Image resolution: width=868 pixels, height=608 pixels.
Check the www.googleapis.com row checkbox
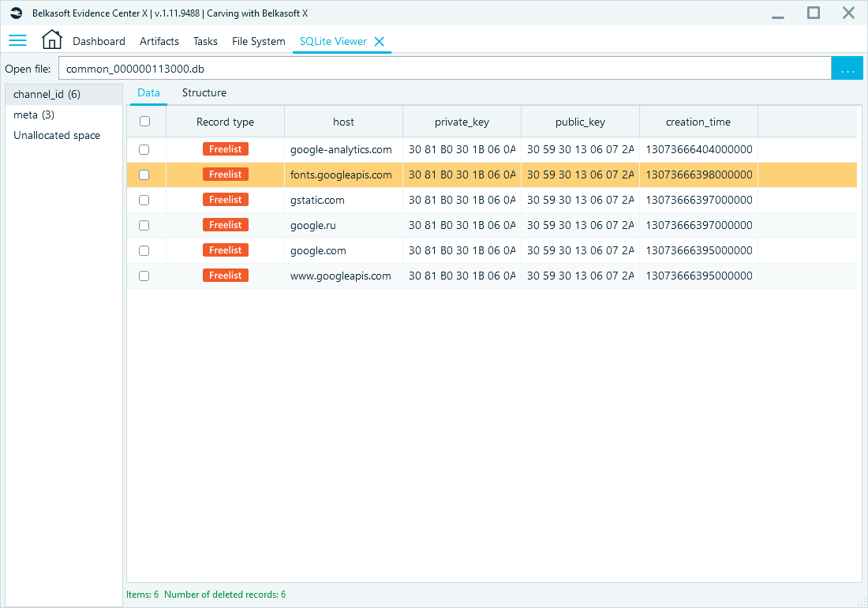[144, 276]
